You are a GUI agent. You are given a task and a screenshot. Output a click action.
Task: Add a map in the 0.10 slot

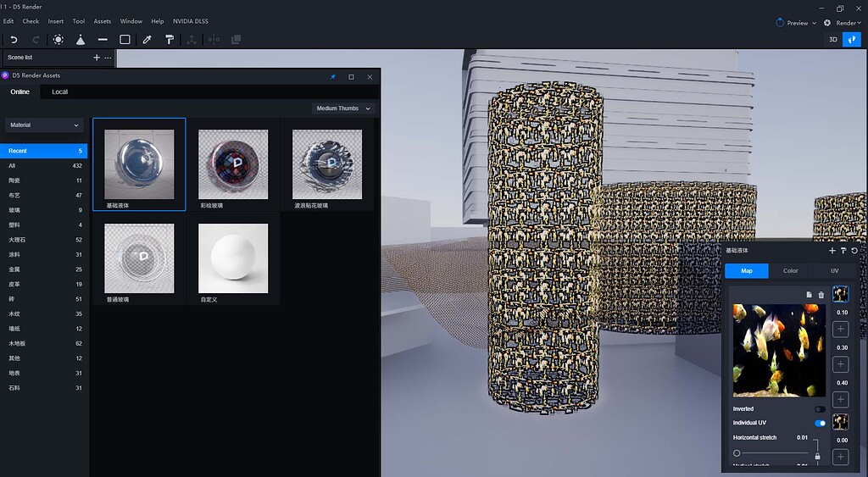840,330
